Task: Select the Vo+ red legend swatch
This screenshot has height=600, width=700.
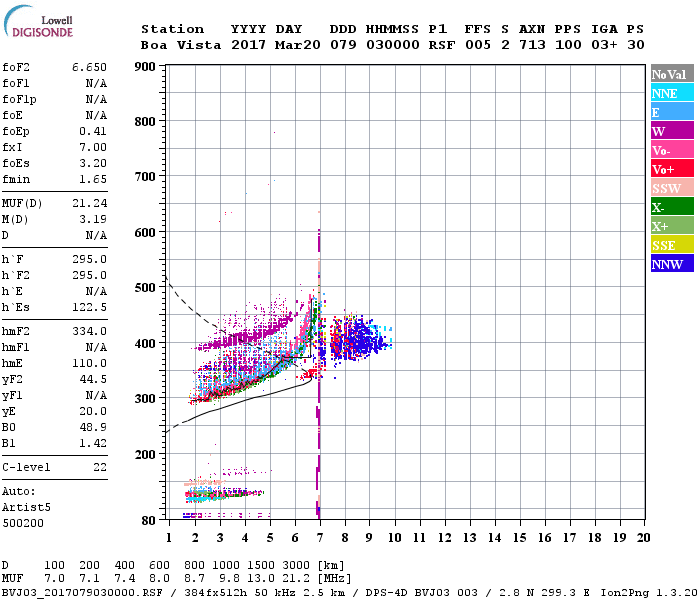Action: pos(672,169)
